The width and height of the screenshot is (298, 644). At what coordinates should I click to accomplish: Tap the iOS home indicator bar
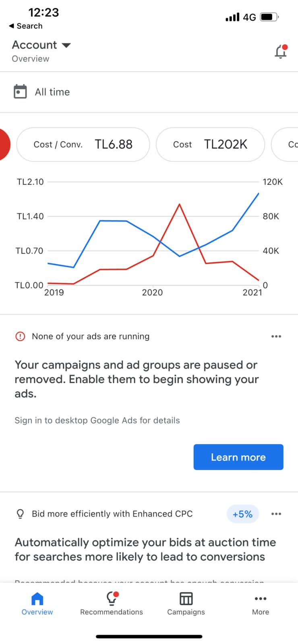(x=149, y=636)
